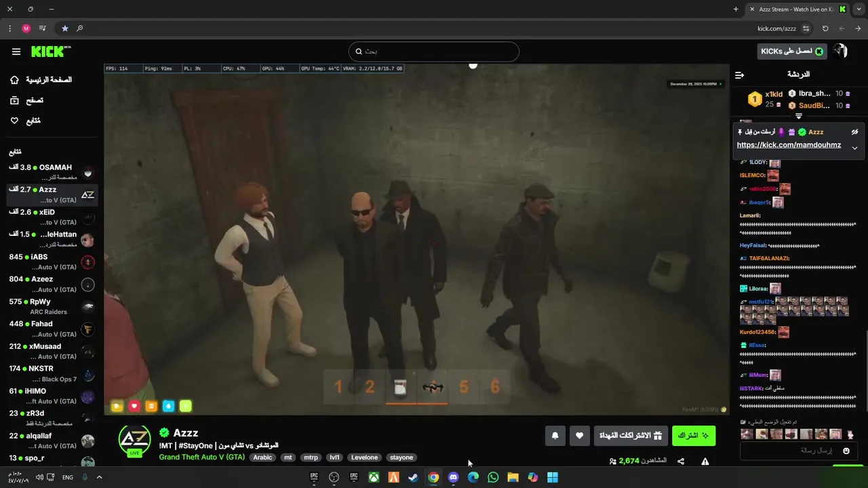868x488 pixels.
Task: Open a new browser tab
Action: click(736, 9)
